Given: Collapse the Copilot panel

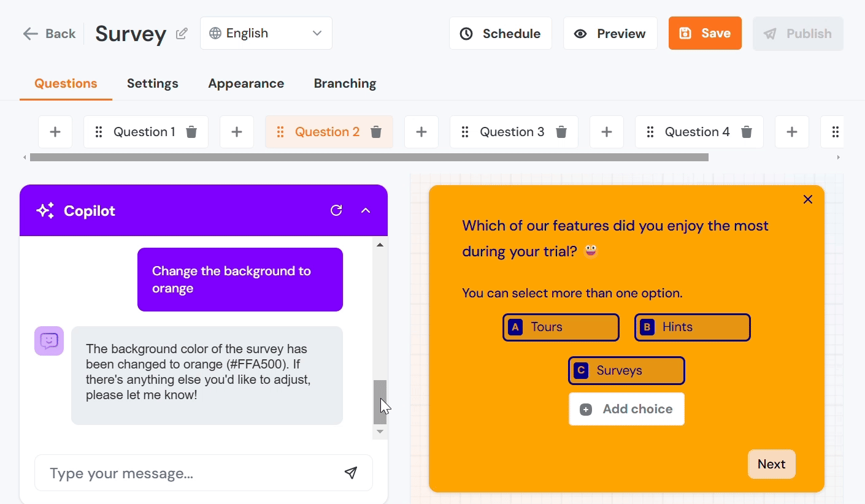Looking at the screenshot, I should click(x=366, y=211).
